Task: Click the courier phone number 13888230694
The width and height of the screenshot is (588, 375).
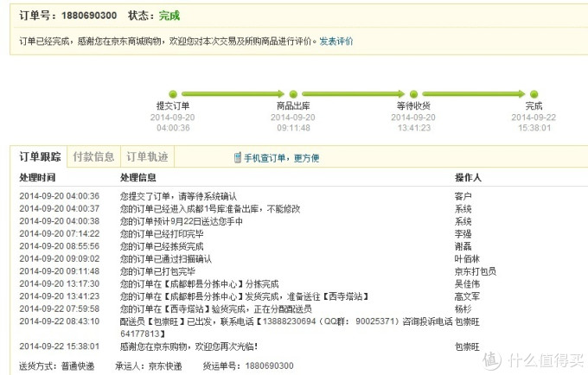Action: 289,321
